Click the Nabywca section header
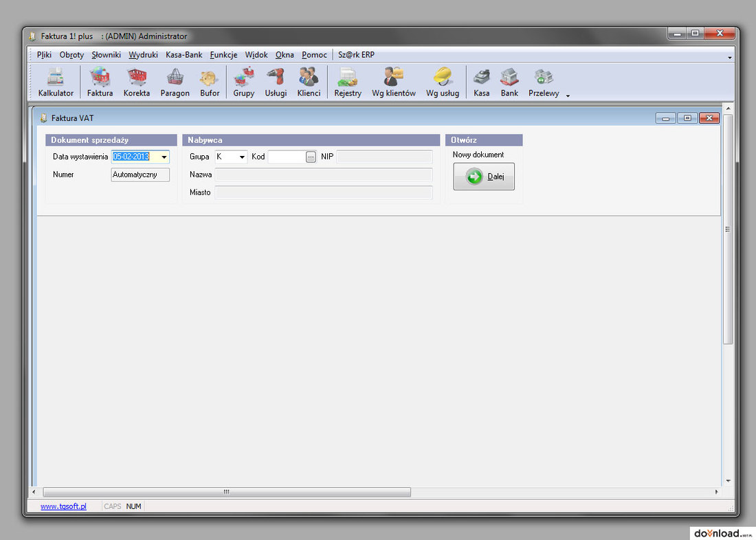 click(311, 140)
